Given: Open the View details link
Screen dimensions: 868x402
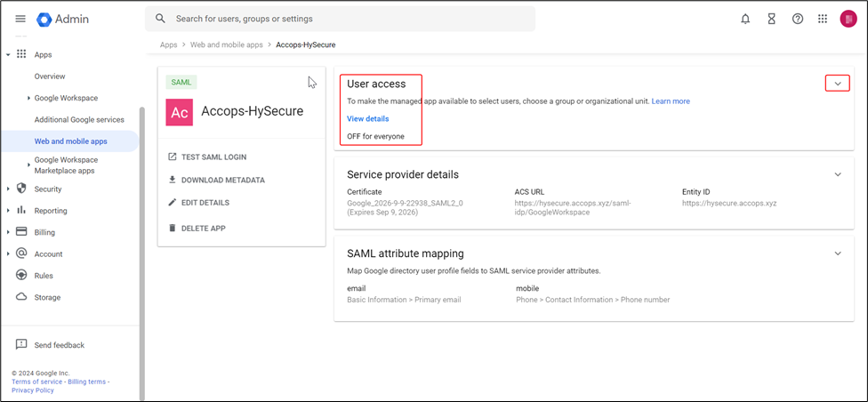Looking at the screenshot, I should point(367,118).
